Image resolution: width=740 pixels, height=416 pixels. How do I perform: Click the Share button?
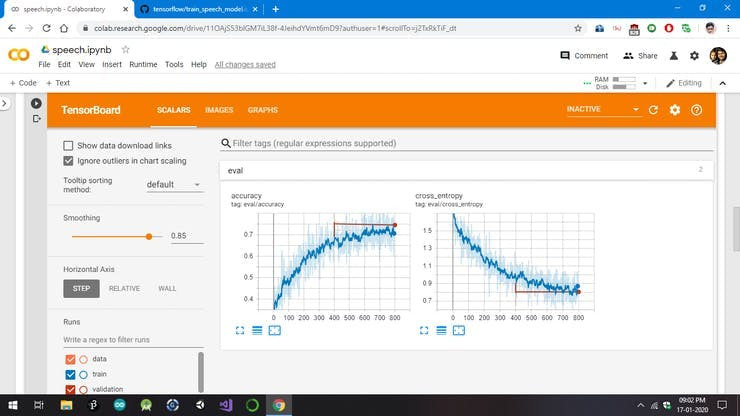[640, 56]
